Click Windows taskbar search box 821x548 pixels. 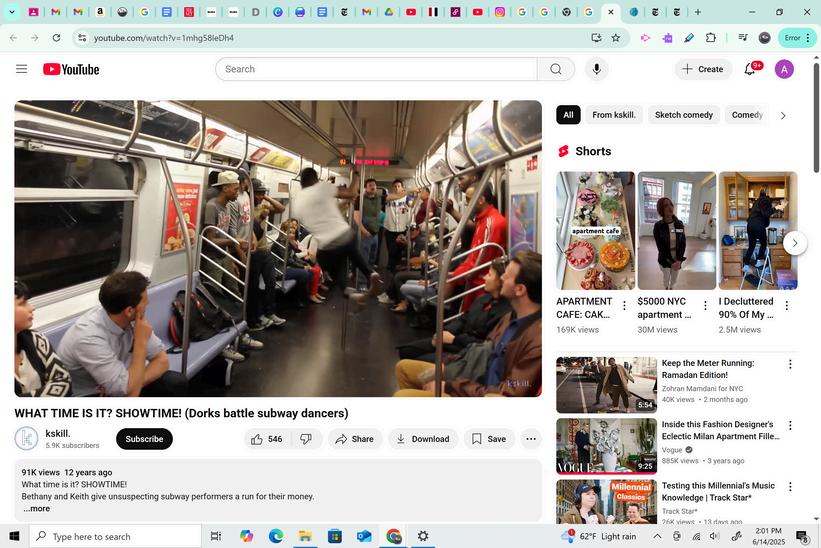pyautogui.click(x=115, y=536)
